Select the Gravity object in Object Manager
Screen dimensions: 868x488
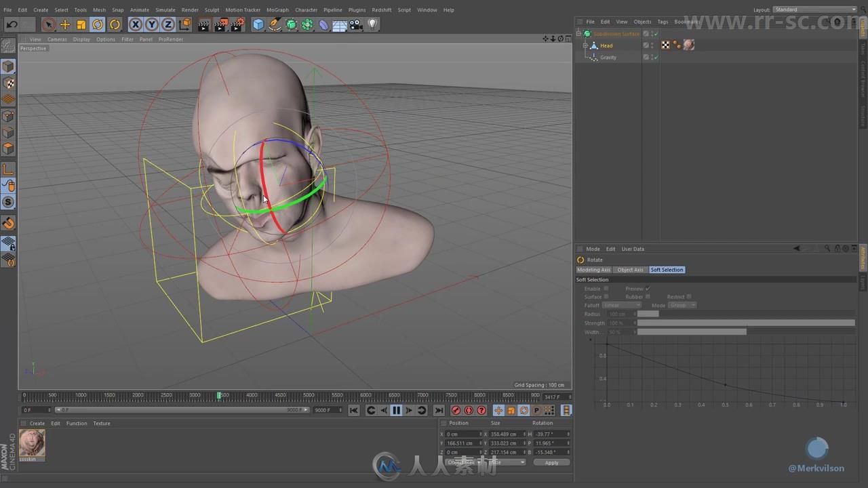608,58
